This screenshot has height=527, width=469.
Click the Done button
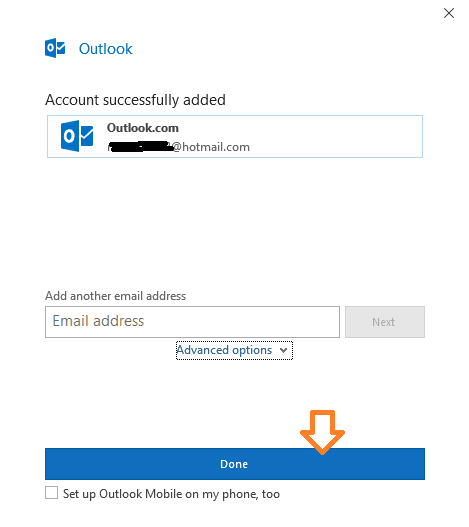pyautogui.click(x=235, y=464)
